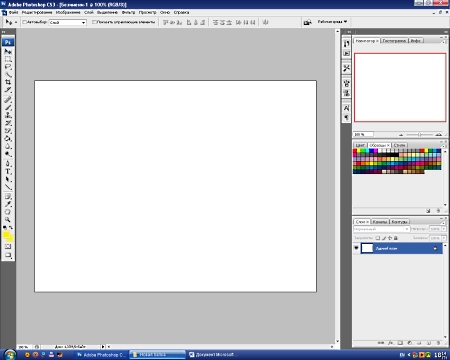The width and height of the screenshot is (450, 360).
Task: Open the Редактирование menu
Action: (37, 12)
